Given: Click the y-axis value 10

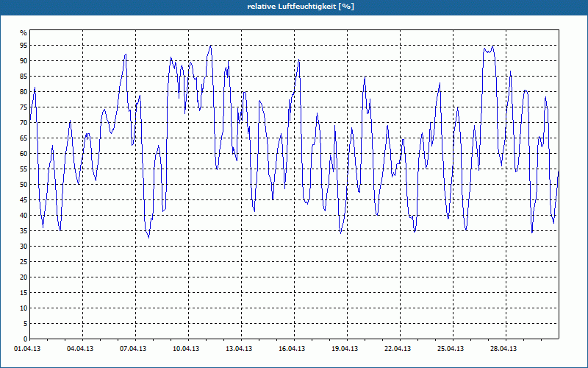Looking at the screenshot, I should pyautogui.click(x=24, y=308).
